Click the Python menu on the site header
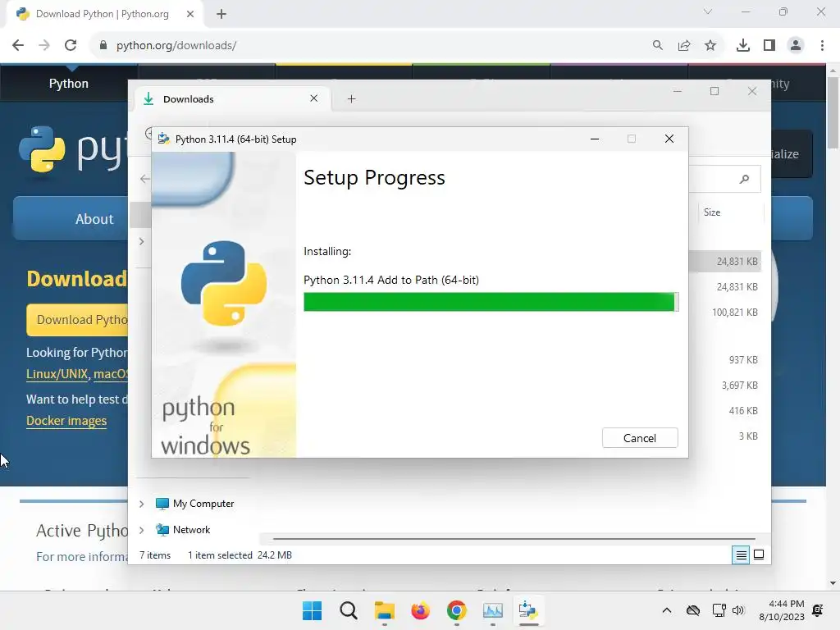 [69, 84]
